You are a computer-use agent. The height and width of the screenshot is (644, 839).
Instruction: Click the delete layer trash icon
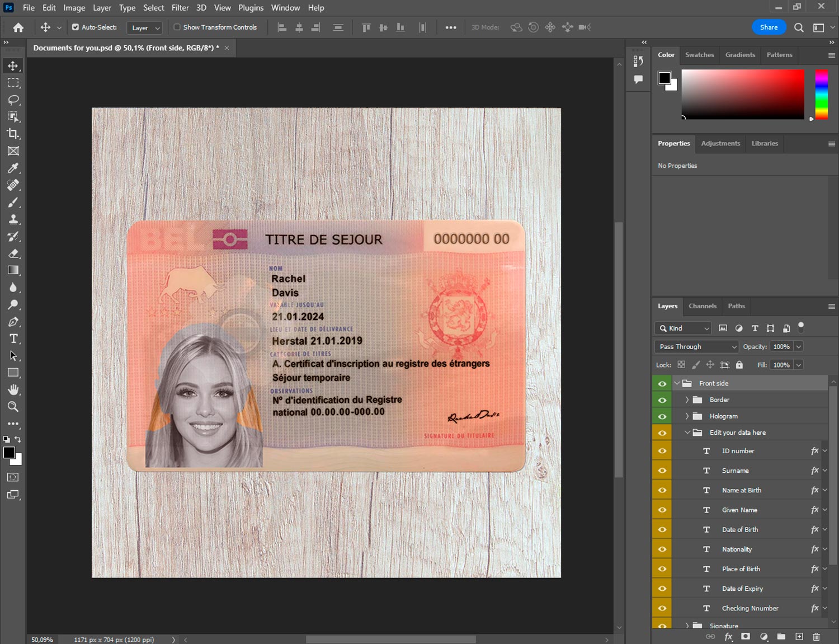816,637
